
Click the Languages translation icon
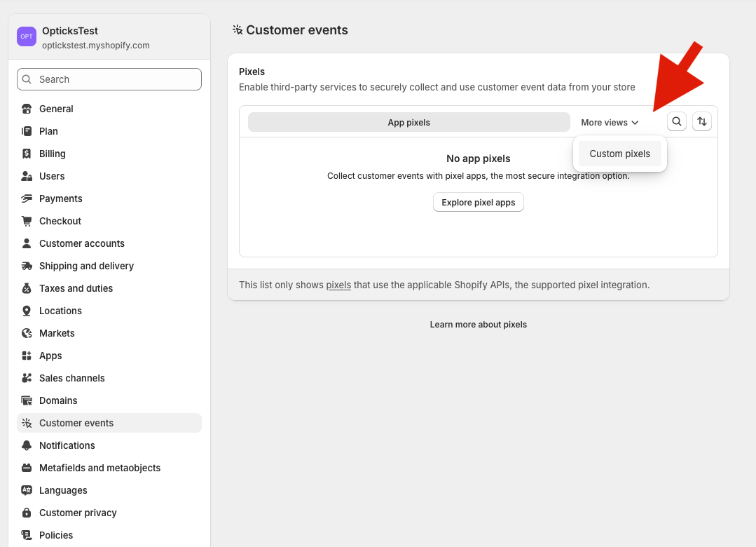point(26,490)
